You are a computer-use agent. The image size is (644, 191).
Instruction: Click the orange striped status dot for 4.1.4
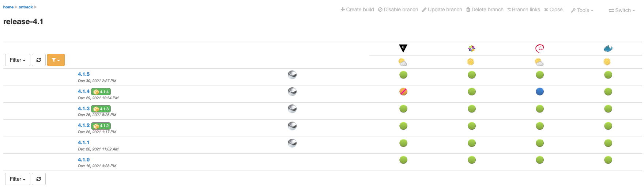[x=403, y=92]
